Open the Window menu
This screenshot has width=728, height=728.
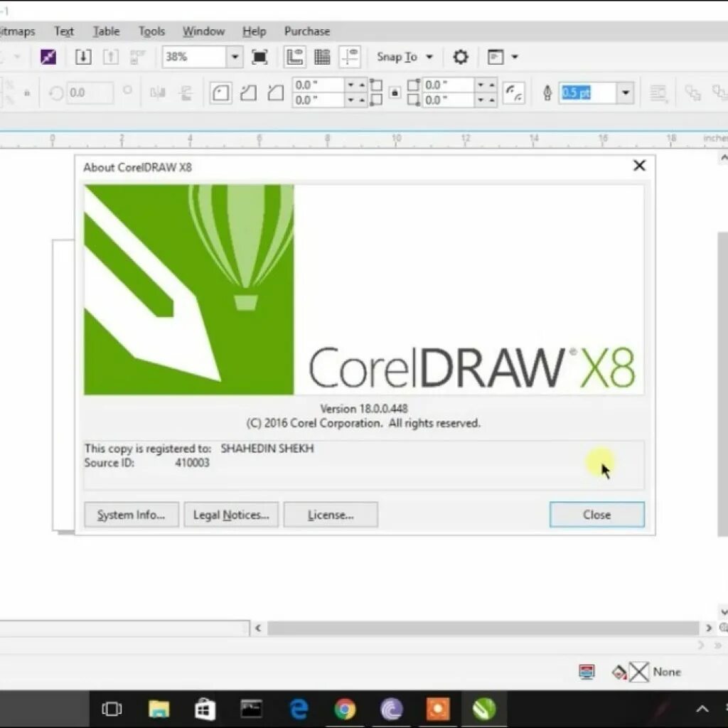(x=204, y=31)
